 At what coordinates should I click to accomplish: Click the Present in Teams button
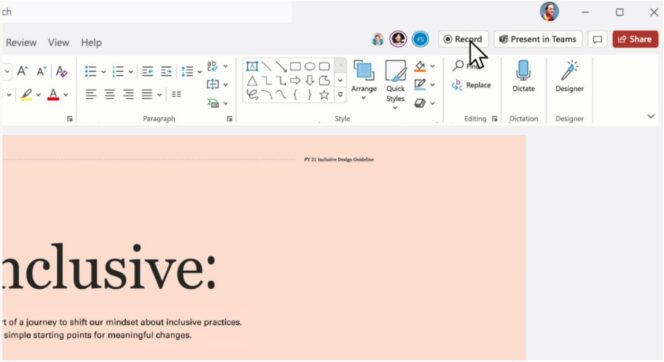point(538,39)
